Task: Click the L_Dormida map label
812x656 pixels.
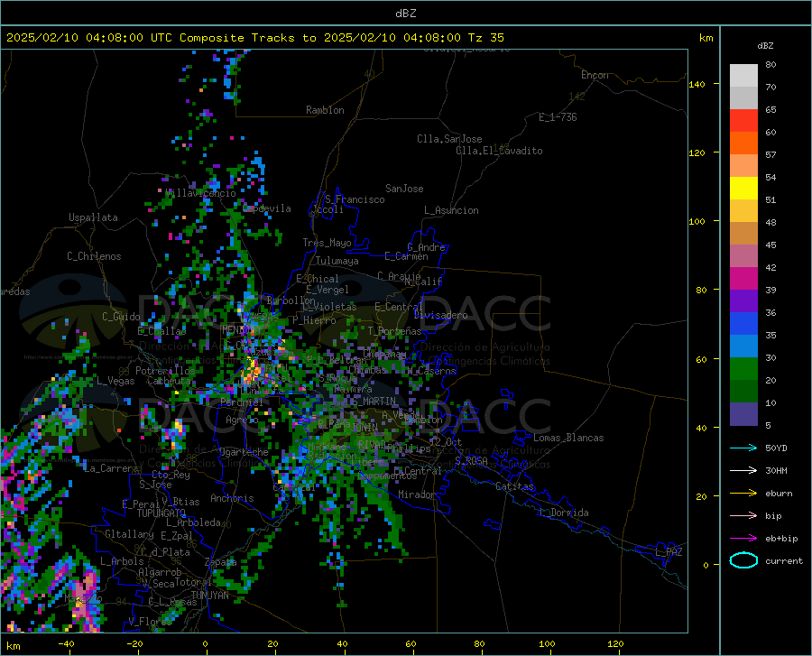Action: 564,513
